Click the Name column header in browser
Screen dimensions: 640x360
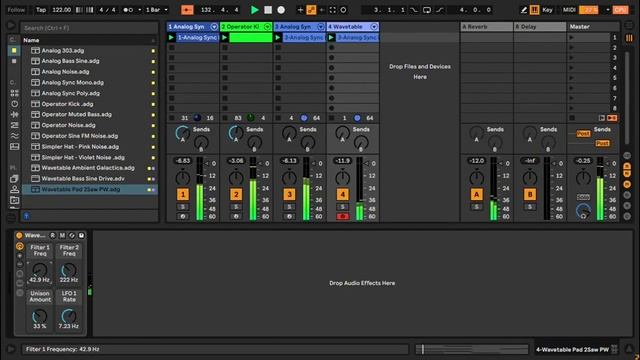[31, 40]
